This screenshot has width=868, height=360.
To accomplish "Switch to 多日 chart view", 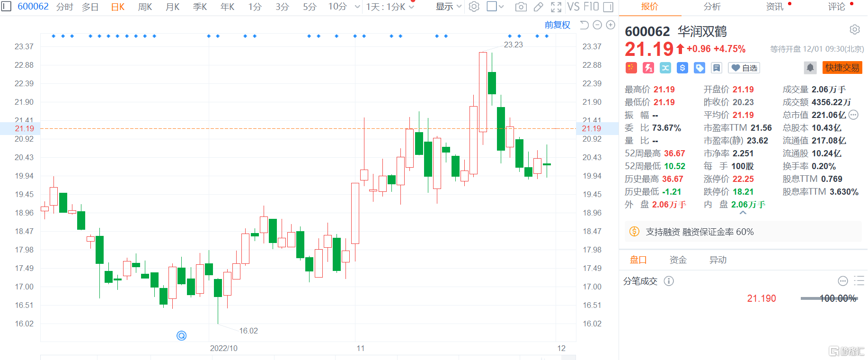I will (x=90, y=7).
